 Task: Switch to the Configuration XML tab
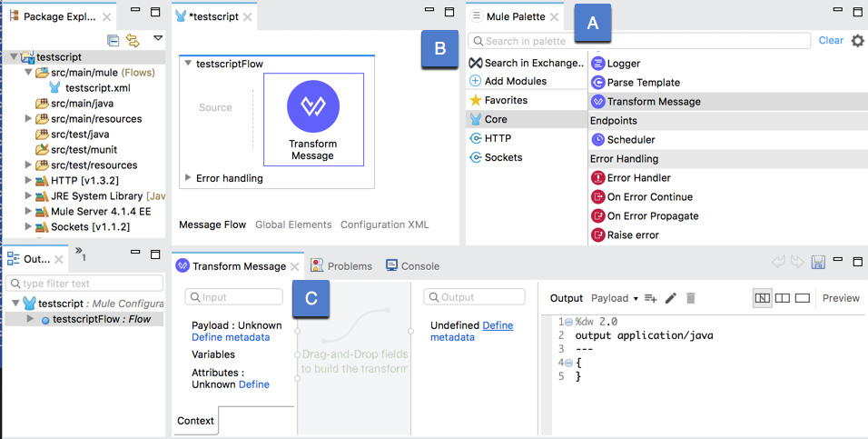pos(384,224)
